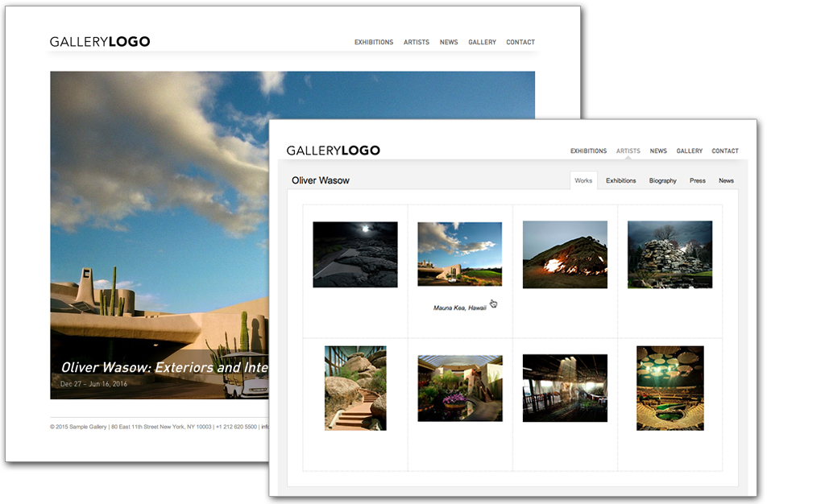Open the GALLERY navigation link
Image resolution: width=825 pixels, height=504 pixels.
click(x=690, y=151)
